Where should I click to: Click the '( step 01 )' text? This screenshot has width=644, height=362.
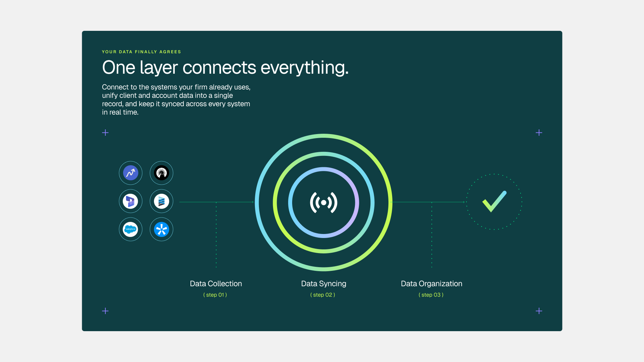(x=215, y=295)
